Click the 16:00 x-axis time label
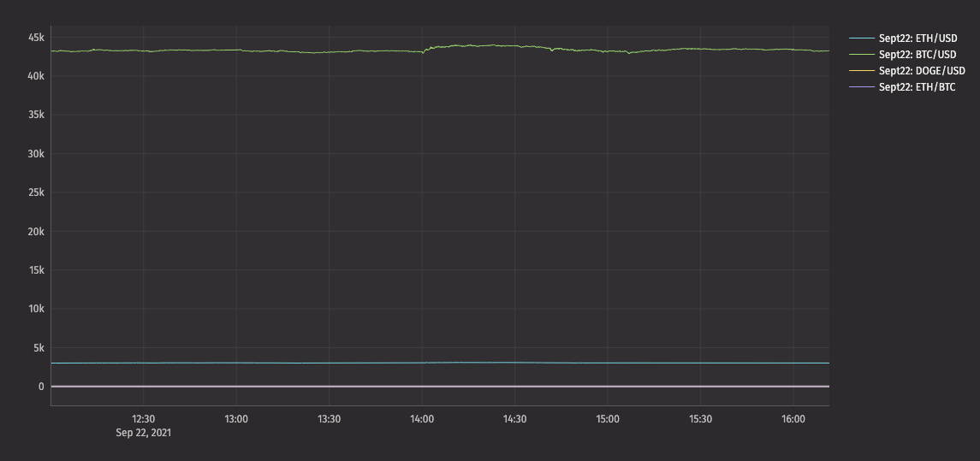The image size is (980, 461). [x=793, y=419]
